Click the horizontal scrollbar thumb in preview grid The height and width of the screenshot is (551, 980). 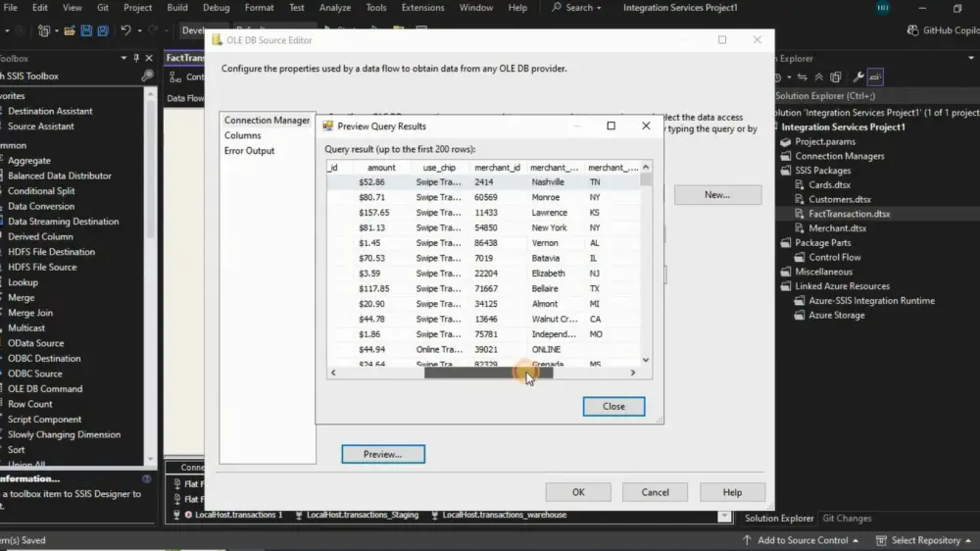pos(488,373)
